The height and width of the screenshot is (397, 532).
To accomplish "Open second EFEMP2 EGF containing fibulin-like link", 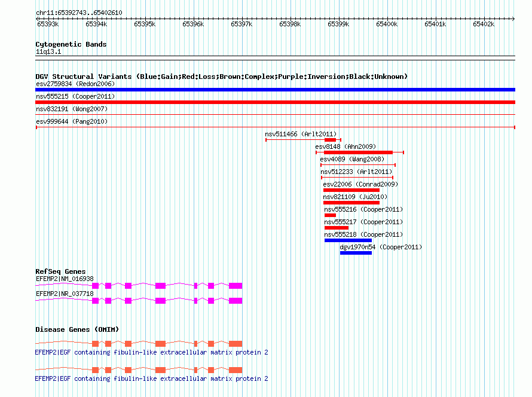I will (x=151, y=378).
